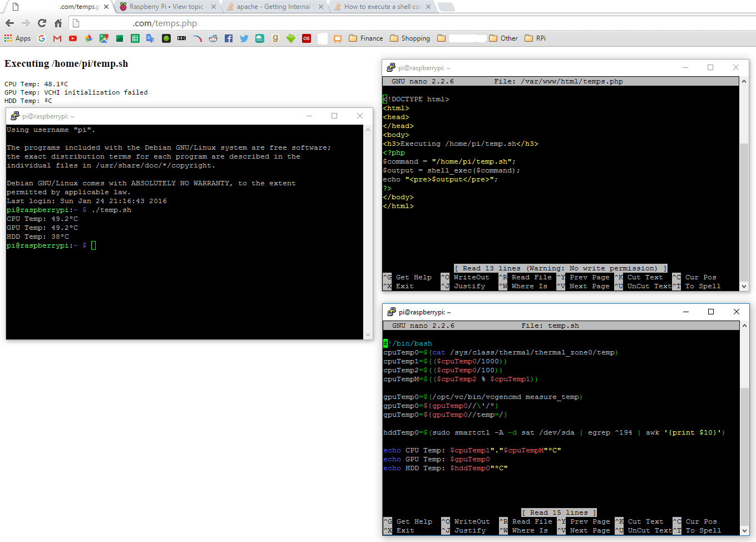Click the 'Executing /home/pi/temp.sh' page heading

[66, 63]
